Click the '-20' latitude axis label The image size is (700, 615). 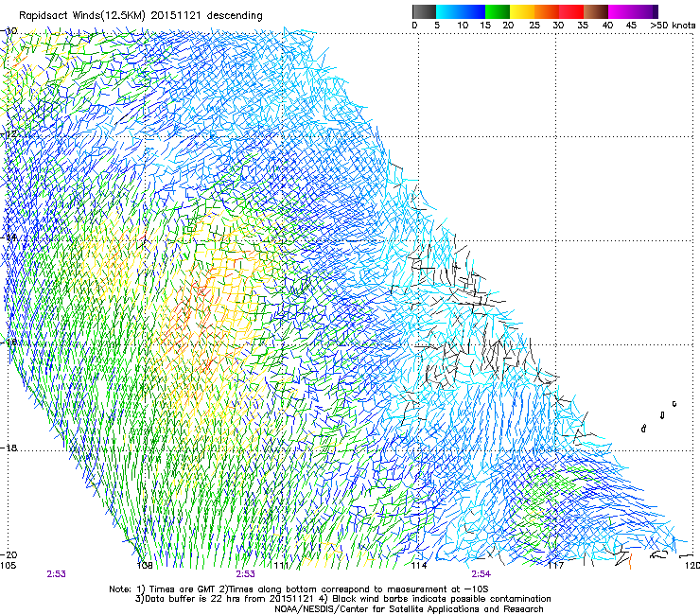point(9,554)
